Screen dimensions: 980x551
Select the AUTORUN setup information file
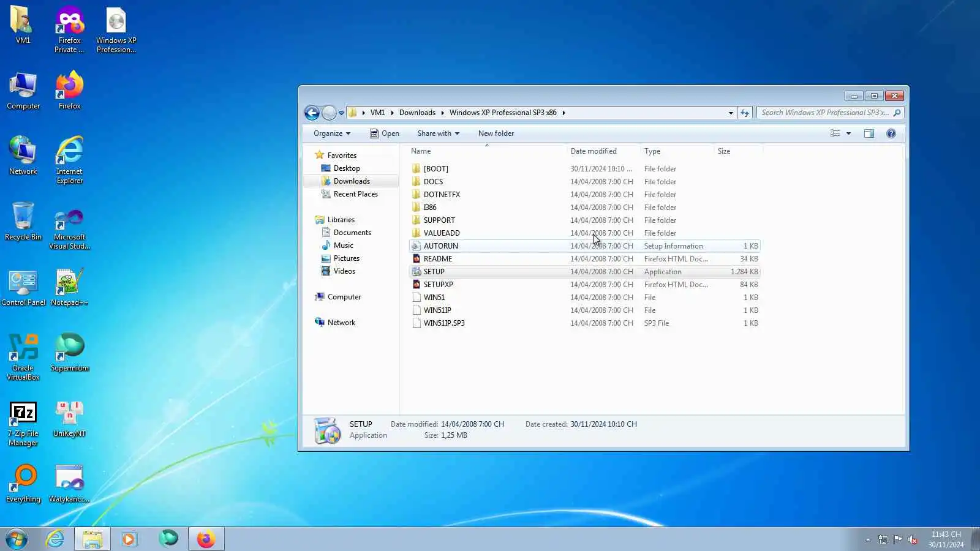click(584, 246)
